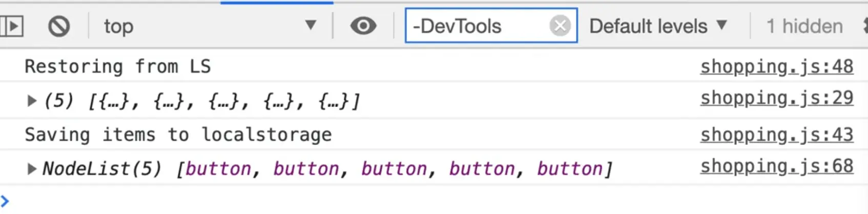The width and height of the screenshot is (868, 214).
Task: Expand the NodeList(5) entry
Action: click(x=32, y=168)
